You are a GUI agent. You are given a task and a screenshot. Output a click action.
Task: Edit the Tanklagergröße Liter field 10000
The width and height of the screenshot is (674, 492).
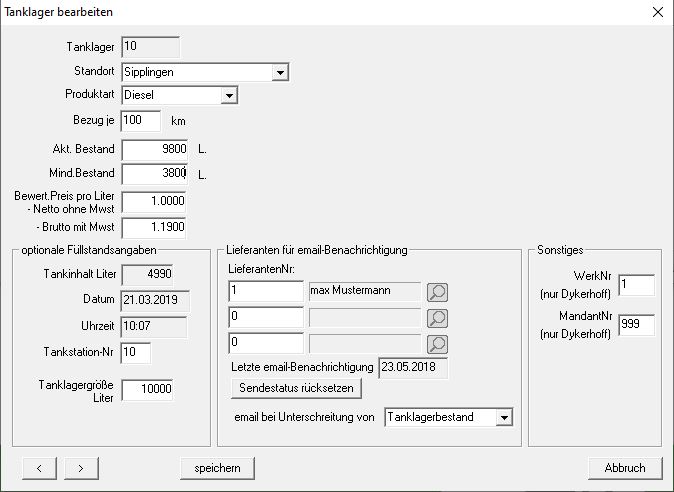point(147,390)
